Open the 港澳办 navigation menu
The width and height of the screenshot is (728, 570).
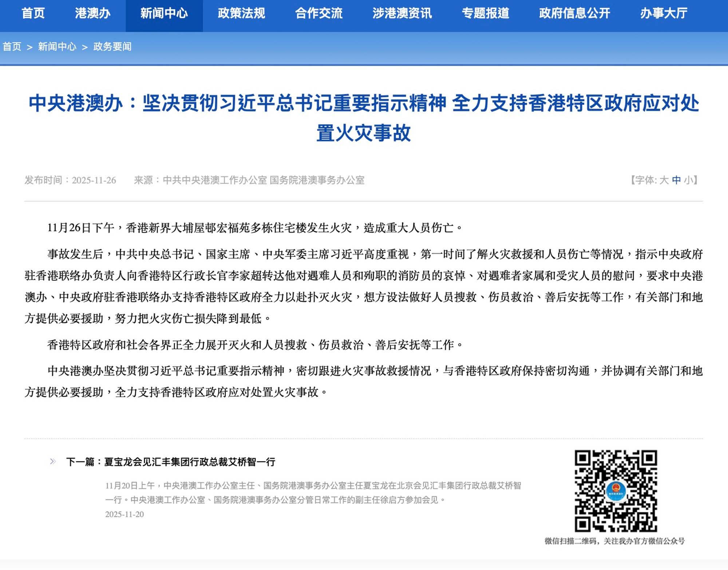92,13
